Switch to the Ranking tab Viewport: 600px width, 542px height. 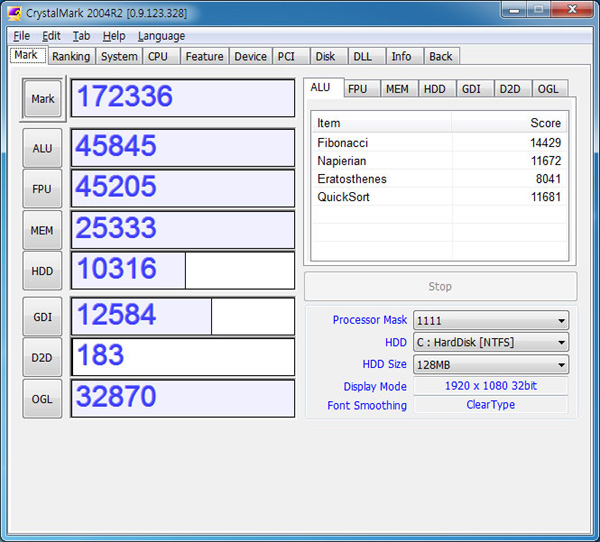coord(71,57)
